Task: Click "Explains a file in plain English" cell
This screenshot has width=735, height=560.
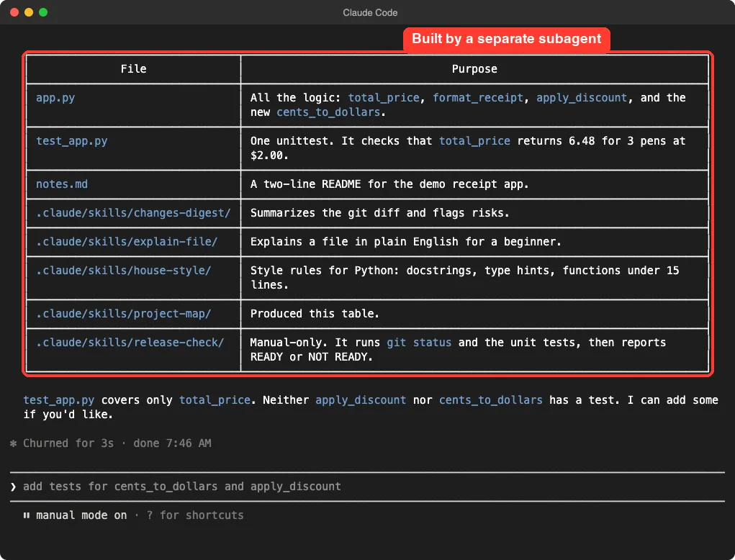Action: click(474, 242)
